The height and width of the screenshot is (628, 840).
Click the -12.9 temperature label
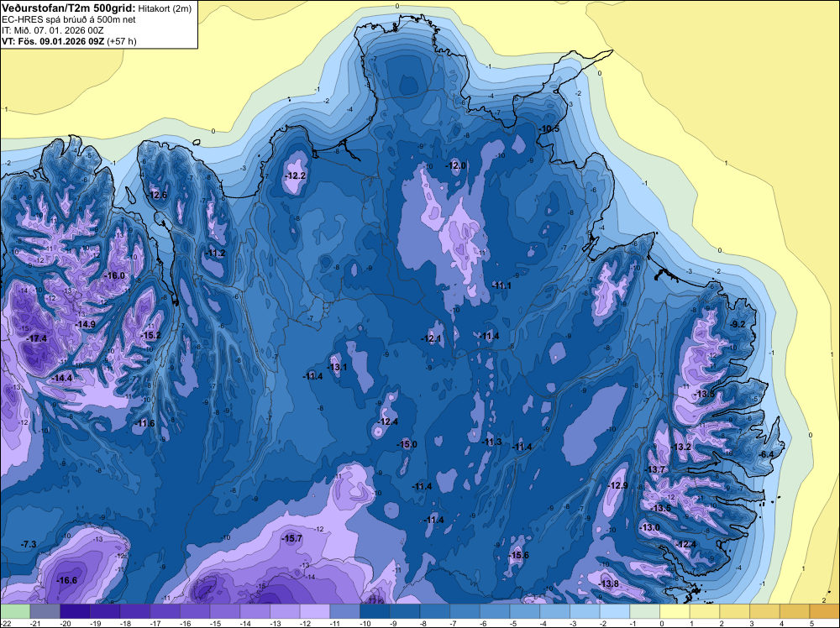click(x=618, y=485)
